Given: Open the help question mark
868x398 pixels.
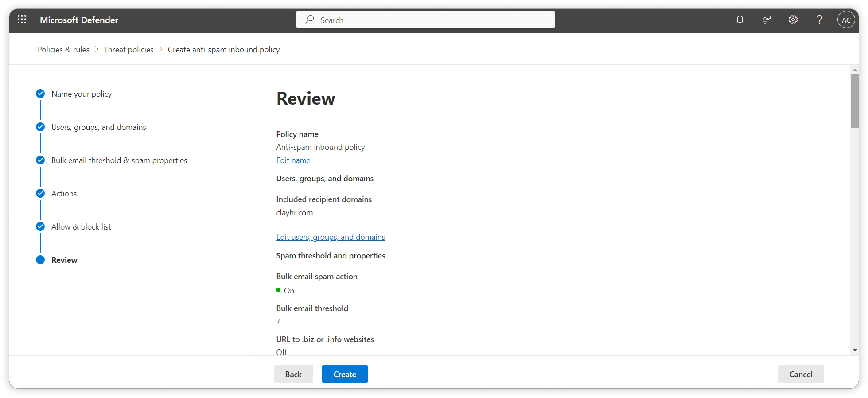Looking at the screenshot, I should (819, 20).
